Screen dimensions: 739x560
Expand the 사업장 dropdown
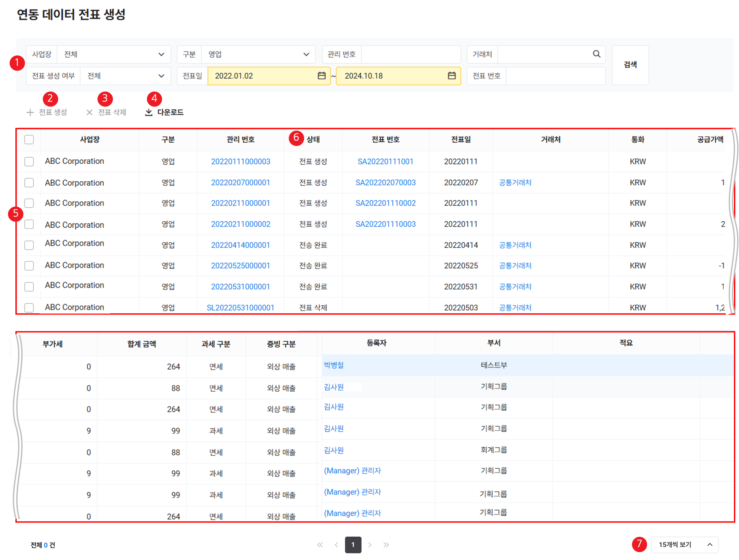coord(161,54)
